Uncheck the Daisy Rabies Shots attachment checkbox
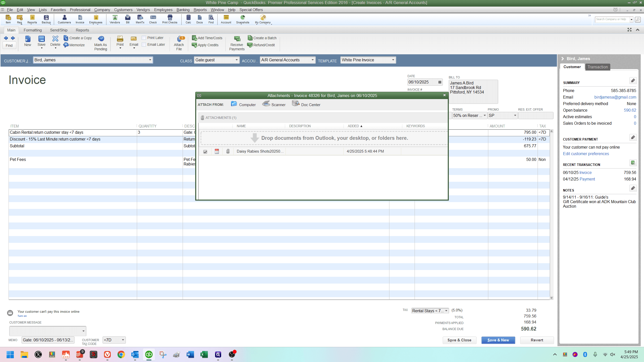Viewport: 644px width, 362px height. click(205, 152)
